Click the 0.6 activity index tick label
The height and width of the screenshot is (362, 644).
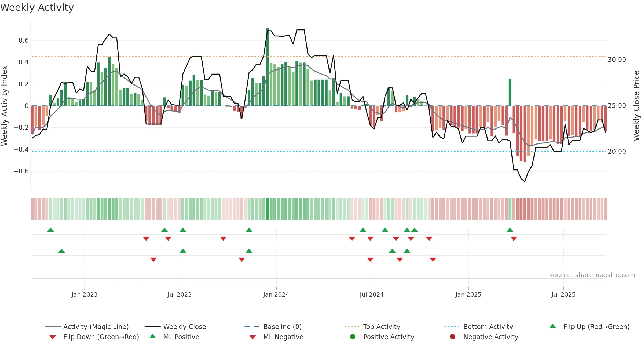pyautogui.click(x=24, y=40)
